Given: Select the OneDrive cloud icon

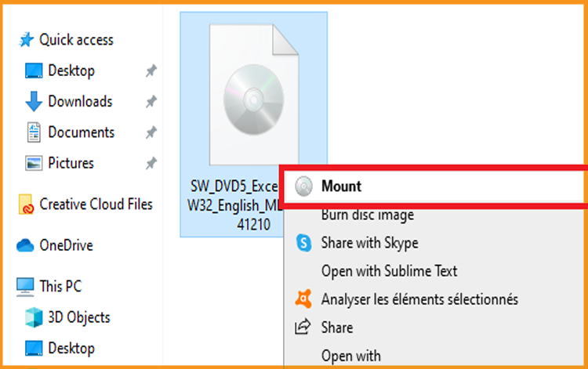Looking at the screenshot, I should [x=25, y=245].
